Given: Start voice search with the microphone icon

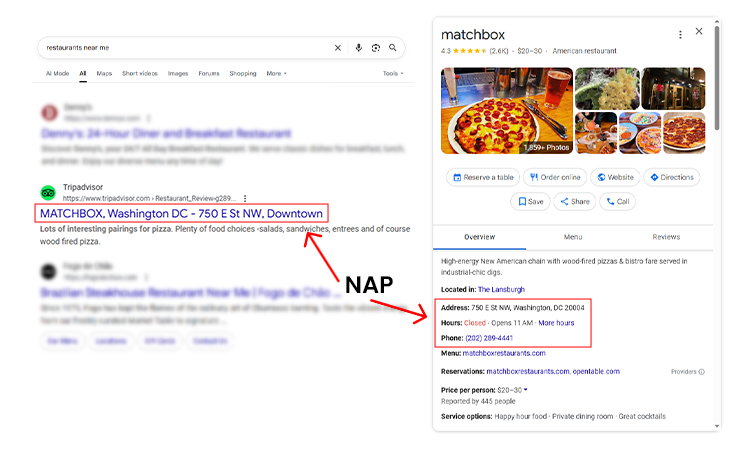Looking at the screenshot, I should 359,48.
